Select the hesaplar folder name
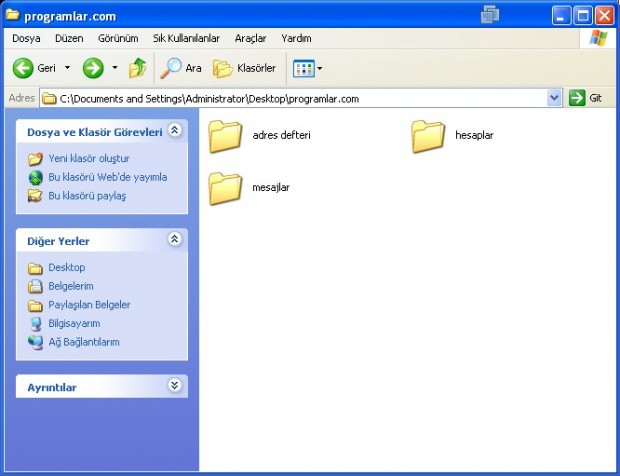The height and width of the screenshot is (476, 620). click(474, 135)
